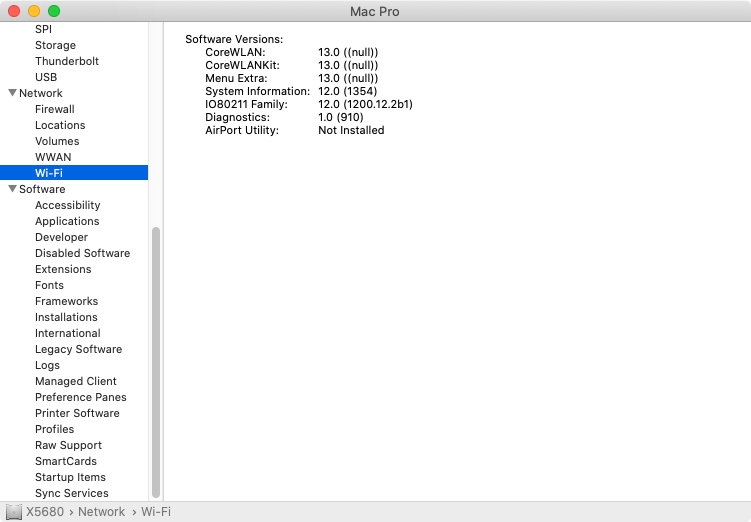Click Wi-Fi in the path bar
Screen dimensions: 751x522
156,512
